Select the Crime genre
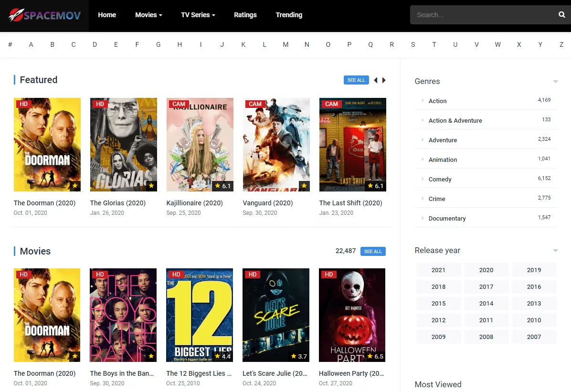 click(x=437, y=199)
